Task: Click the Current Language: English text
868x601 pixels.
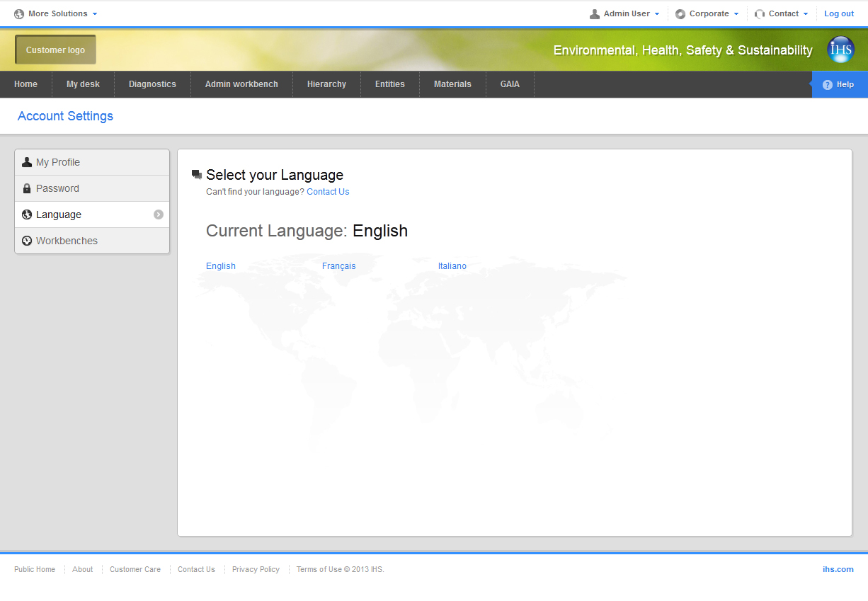Action: pos(307,231)
